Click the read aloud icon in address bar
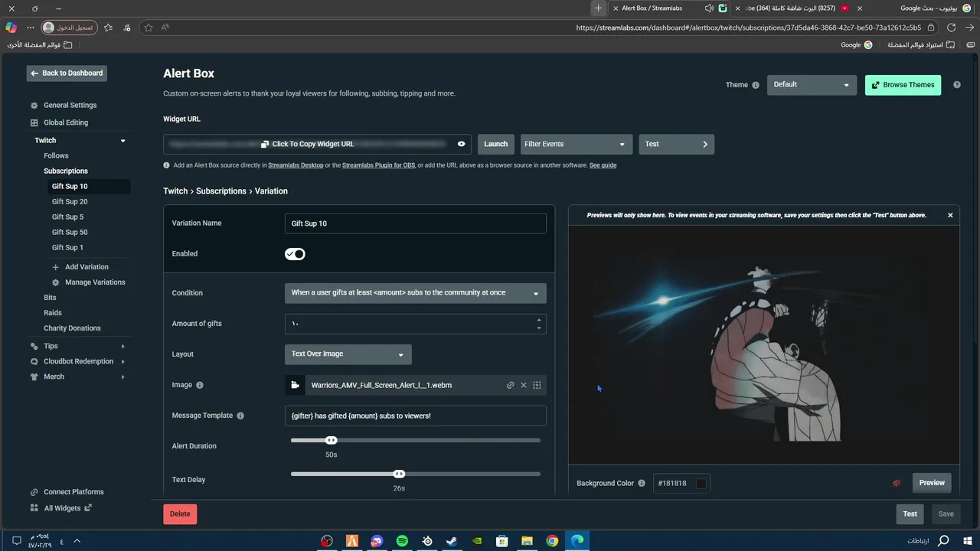This screenshot has width=980, height=551. [165, 27]
